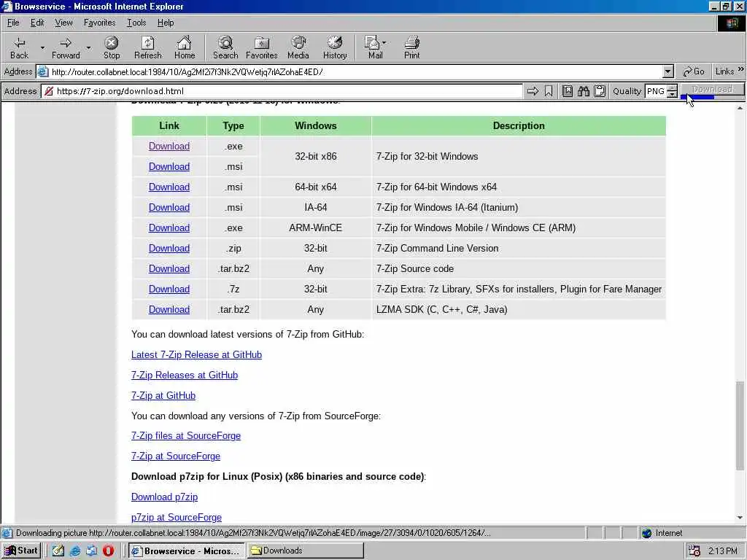Open the History toolbar icon
The width and height of the screenshot is (747, 560).
tap(335, 47)
